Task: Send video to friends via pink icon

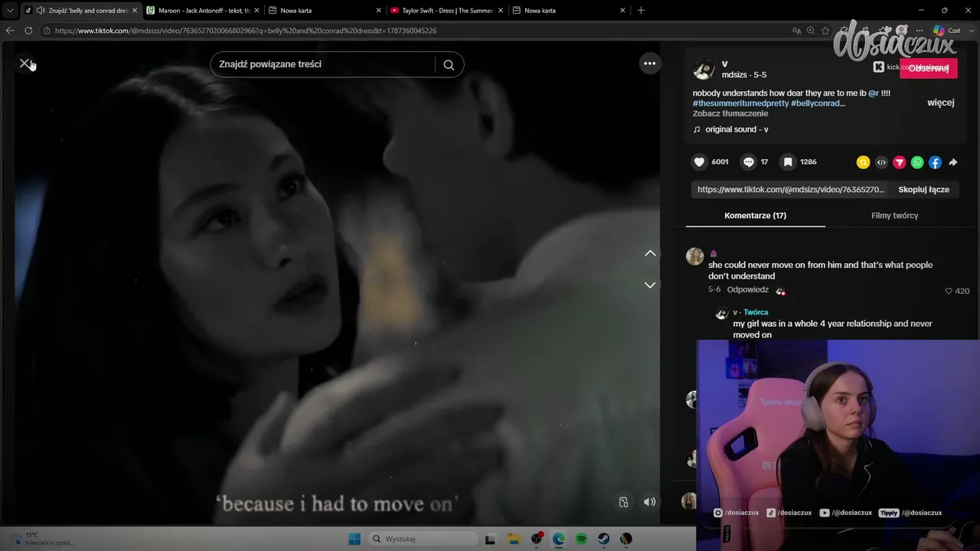Action: [x=900, y=162]
